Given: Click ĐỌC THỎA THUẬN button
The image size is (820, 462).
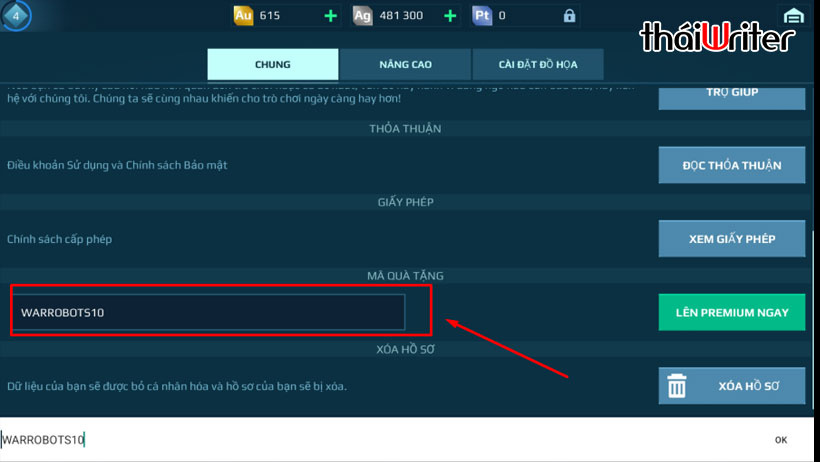Looking at the screenshot, I should (x=732, y=165).
